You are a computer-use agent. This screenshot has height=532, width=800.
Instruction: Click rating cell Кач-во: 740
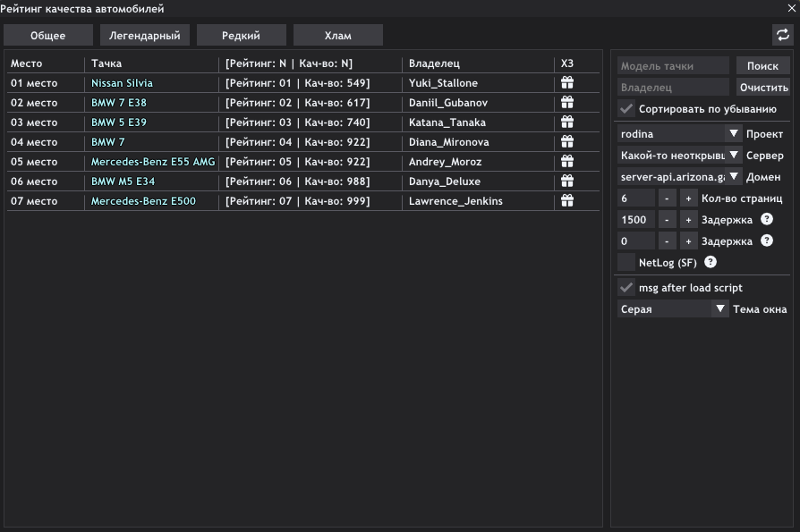coord(297,122)
